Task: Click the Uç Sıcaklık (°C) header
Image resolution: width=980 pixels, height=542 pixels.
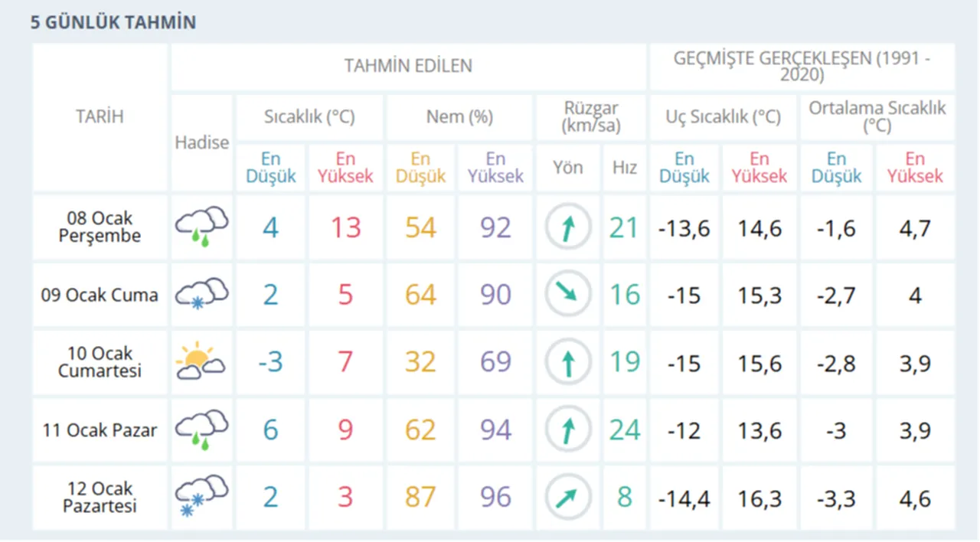Action: pyautogui.click(x=722, y=116)
